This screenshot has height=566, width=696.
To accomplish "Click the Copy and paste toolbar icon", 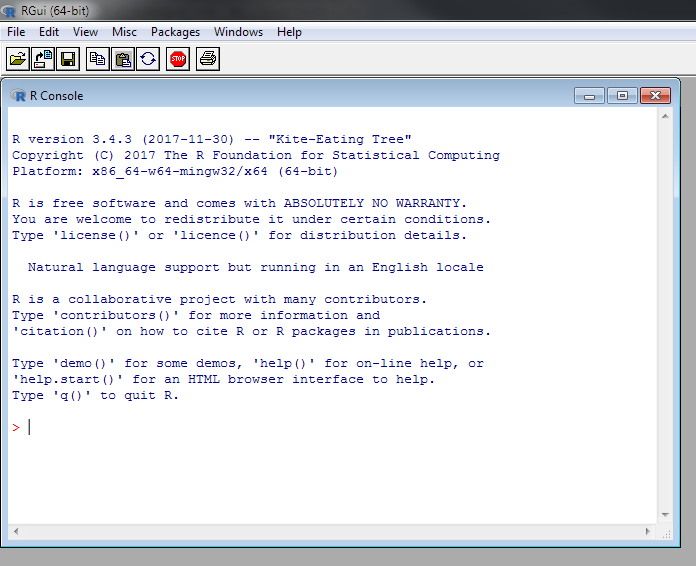I will tap(148, 59).
